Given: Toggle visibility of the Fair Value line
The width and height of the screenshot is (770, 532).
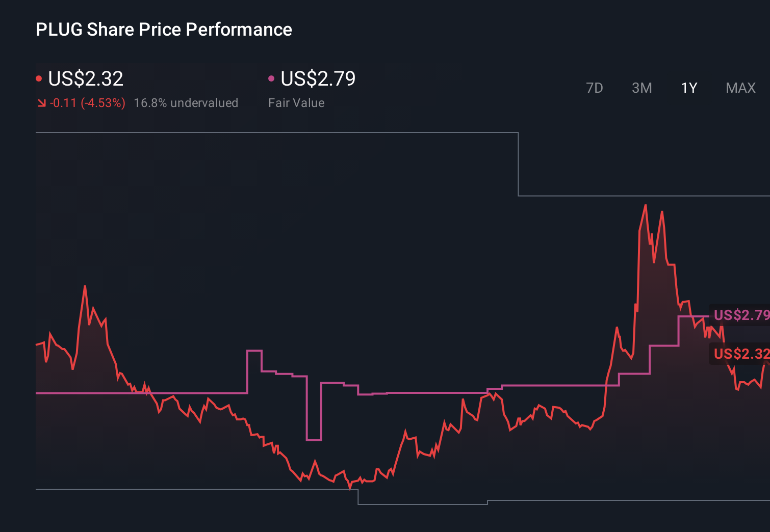Looking at the screenshot, I should point(318,79).
